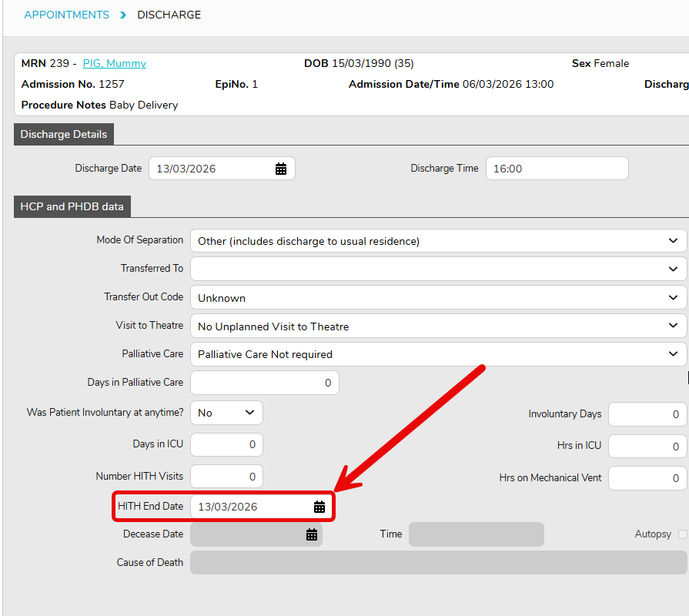
Task: Click the Number HITH Visits field
Action: coord(226,477)
